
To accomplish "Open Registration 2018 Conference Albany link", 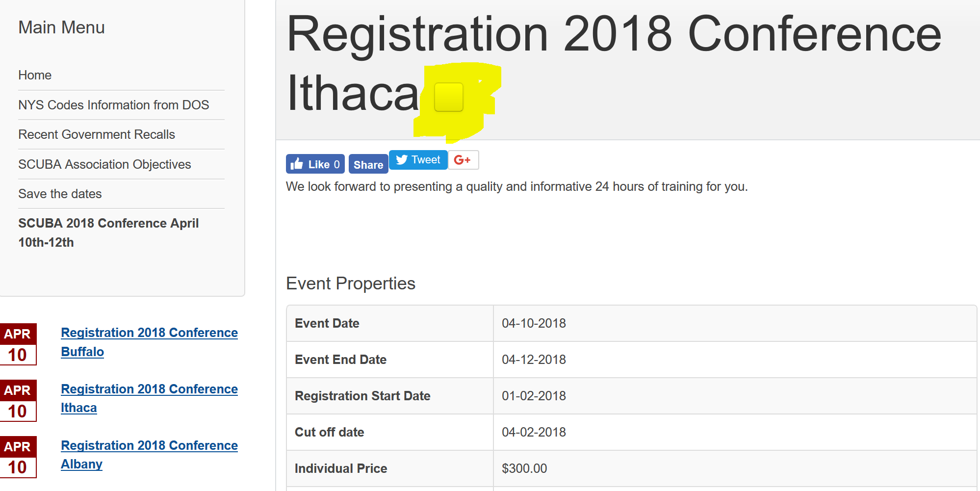I will (x=149, y=455).
